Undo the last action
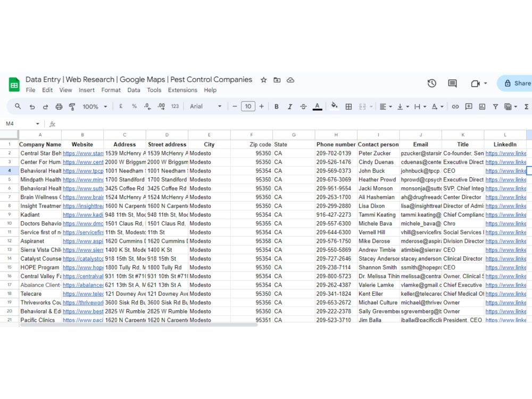This screenshot has width=532, height=399. tap(32, 106)
